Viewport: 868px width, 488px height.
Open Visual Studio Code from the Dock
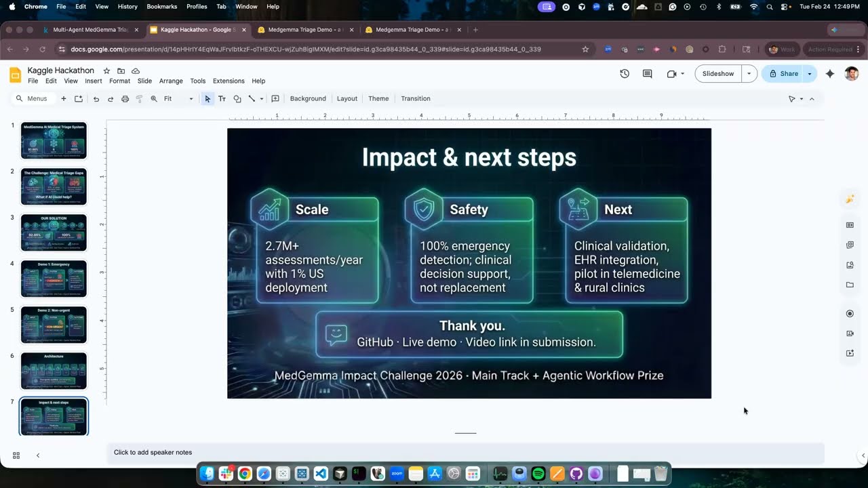pos(321,474)
